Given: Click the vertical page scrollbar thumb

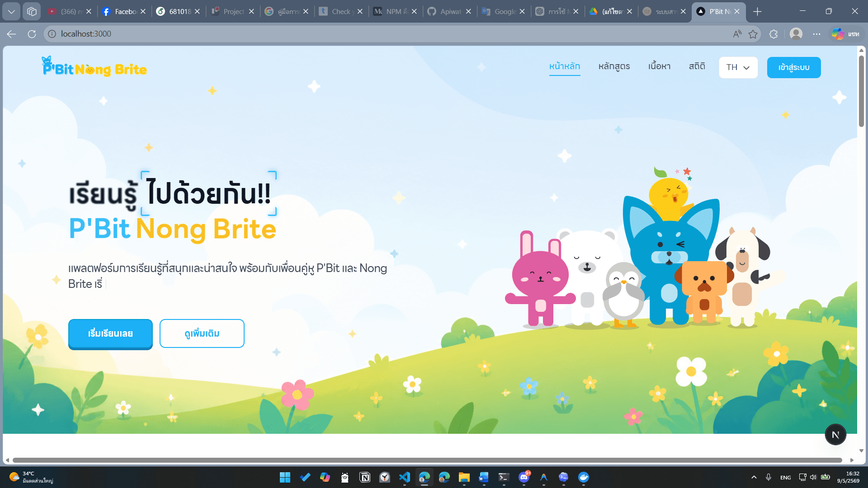Looking at the screenshot, I should (862, 90).
